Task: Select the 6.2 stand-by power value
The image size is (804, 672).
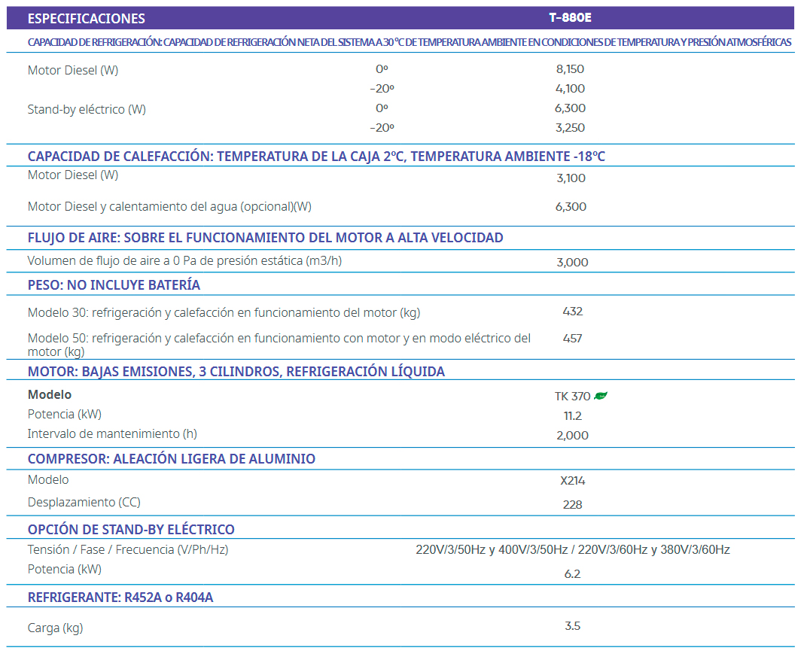Action: tap(572, 574)
